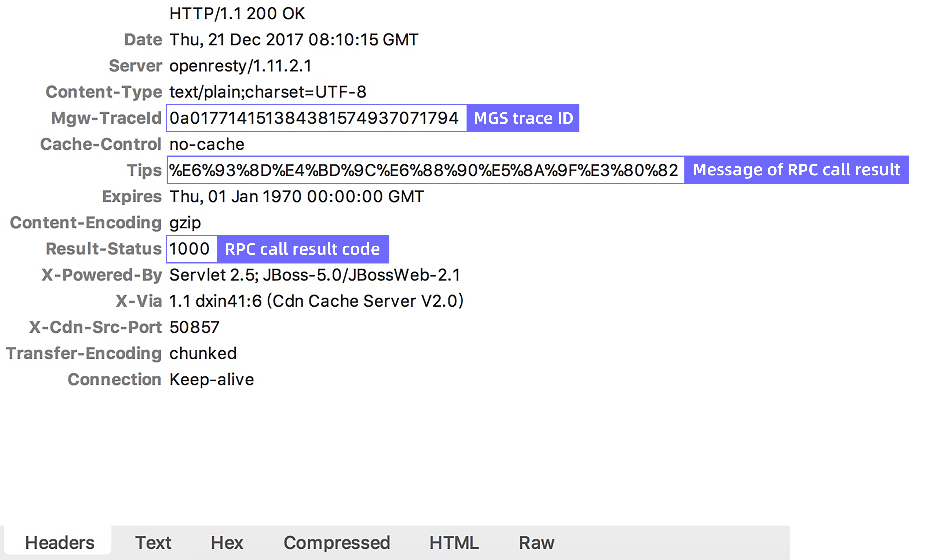Click the Server header value openresty
The image size is (938, 560).
[x=241, y=66]
